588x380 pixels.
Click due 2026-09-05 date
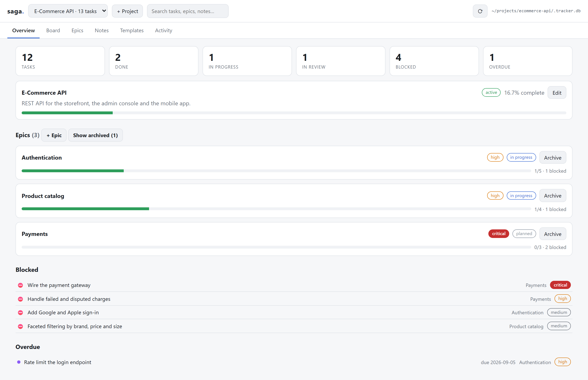click(x=498, y=362)
